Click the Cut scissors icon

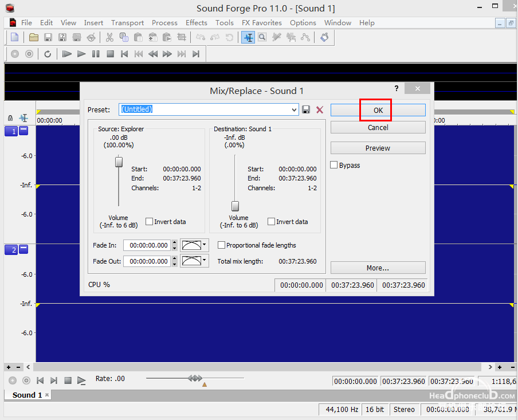click(109, 37)
